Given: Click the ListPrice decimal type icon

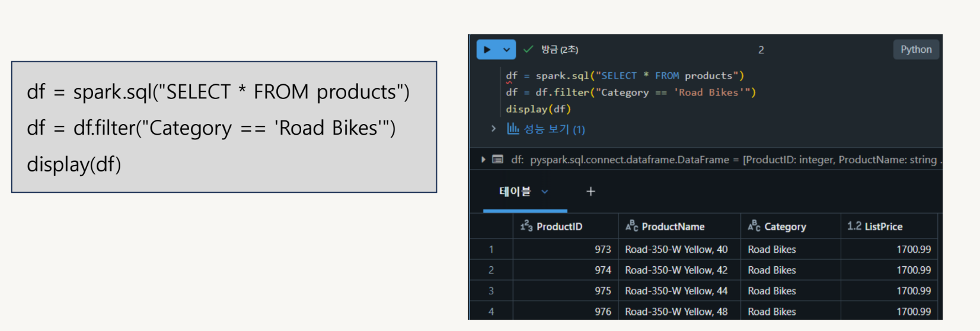Looking at the screenshot, I should pos(854,226).
